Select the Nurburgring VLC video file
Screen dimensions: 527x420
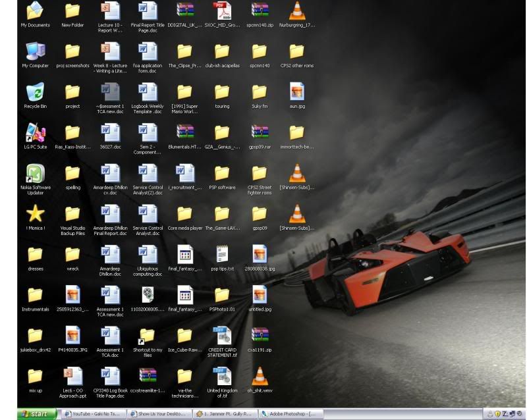tap(297, 11)
